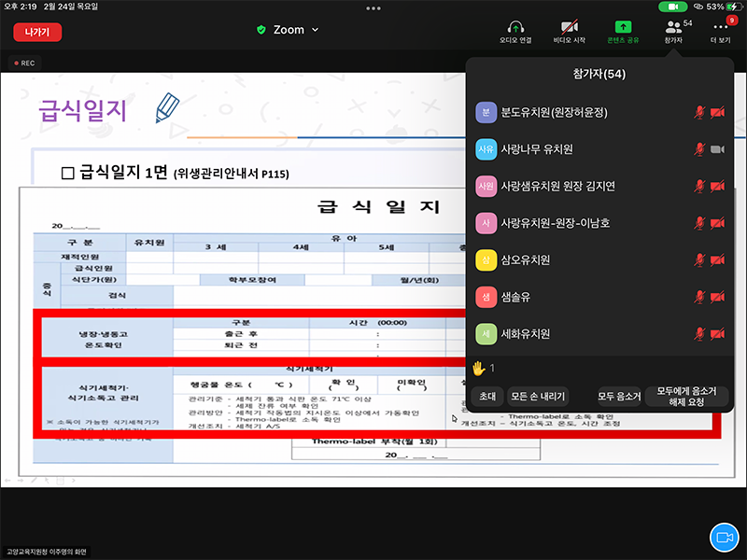Click the 분도유치원 participant avatar
Viewport: 747px width, 560px height.
pyautogui.click(x=486, y=112)
